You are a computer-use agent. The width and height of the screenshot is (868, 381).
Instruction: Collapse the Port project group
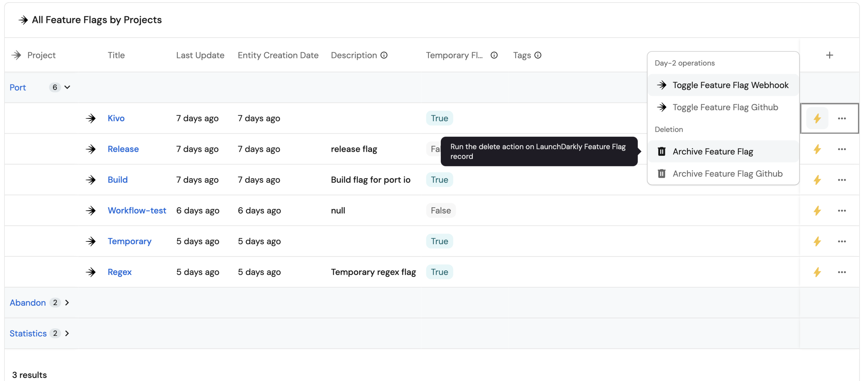pos(67,88)
